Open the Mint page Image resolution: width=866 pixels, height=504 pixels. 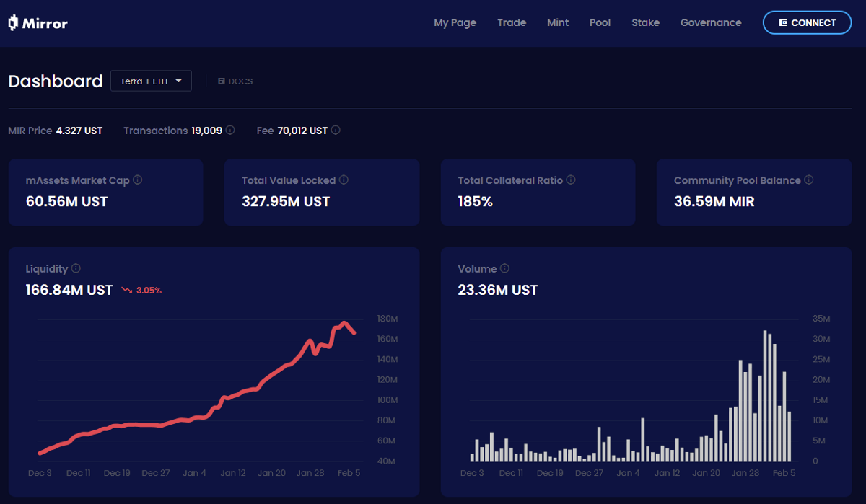(558, 23)
